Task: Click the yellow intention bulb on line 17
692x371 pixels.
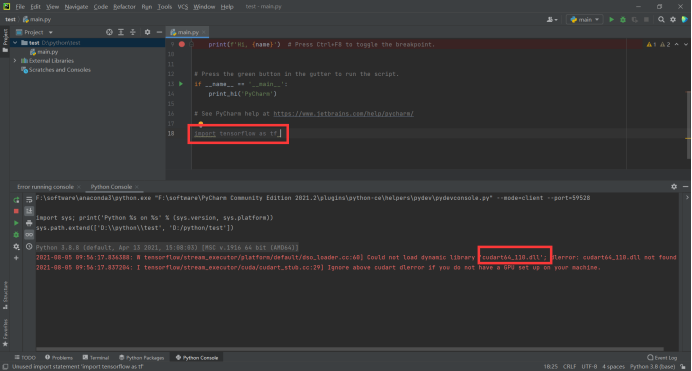Action: (201, 124)
